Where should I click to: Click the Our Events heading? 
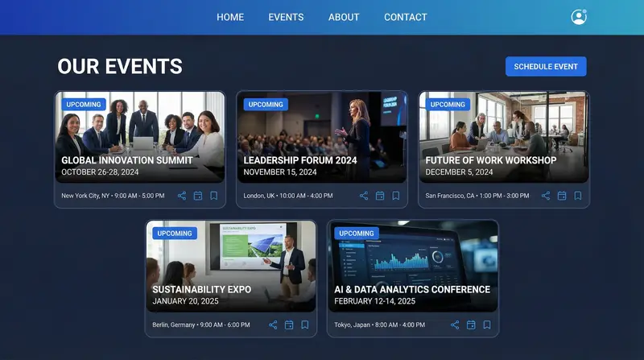click(120, 67)
